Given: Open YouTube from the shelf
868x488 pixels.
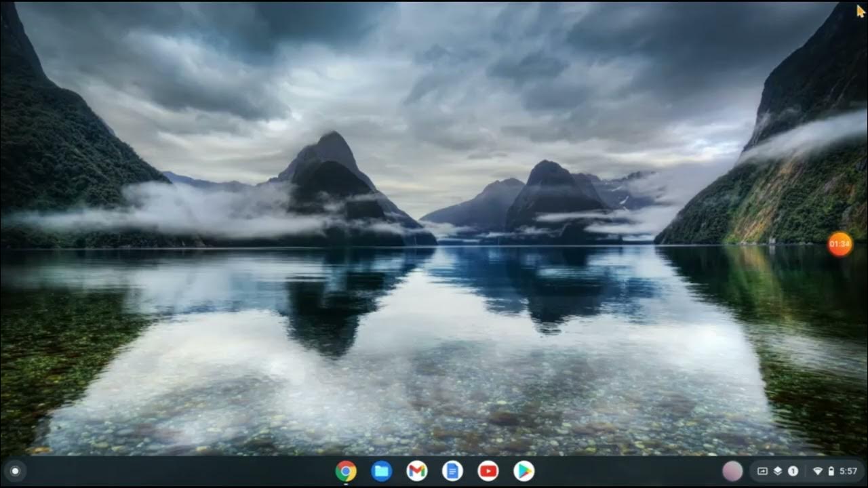Looking at the screenshot, I should [488, 471].
